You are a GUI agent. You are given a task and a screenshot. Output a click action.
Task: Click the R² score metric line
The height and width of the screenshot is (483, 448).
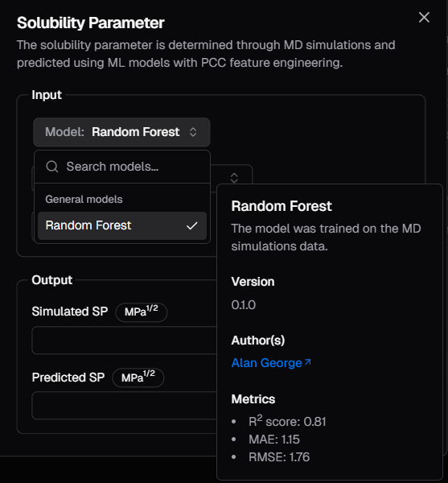[287, 421]
